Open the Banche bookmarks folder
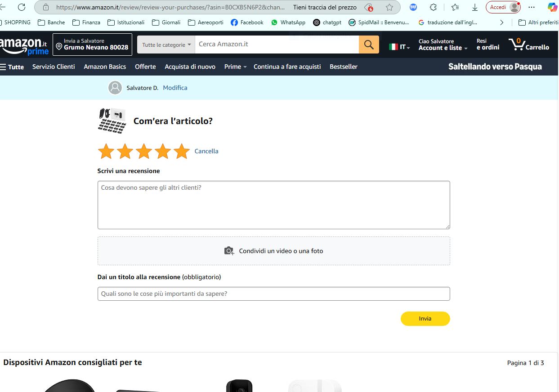The width and height of the screenshot is (559, 392). pyautogui.click(x=51, y=22)
